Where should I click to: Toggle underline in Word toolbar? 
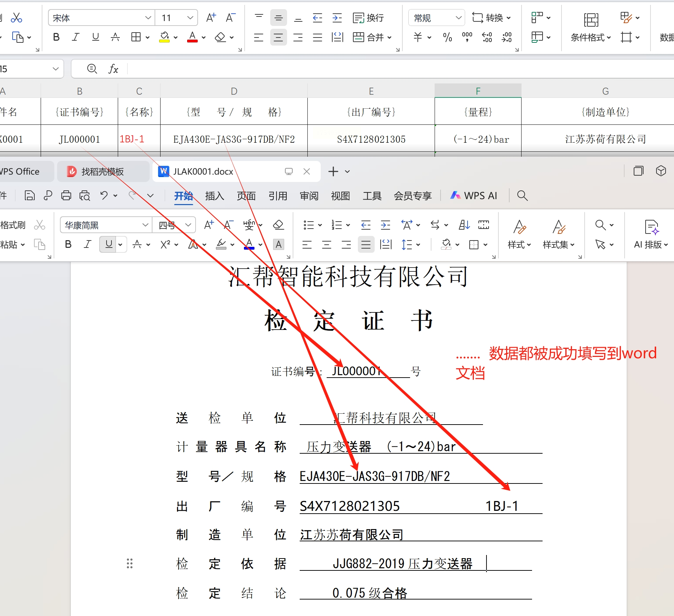coord(109,244)
